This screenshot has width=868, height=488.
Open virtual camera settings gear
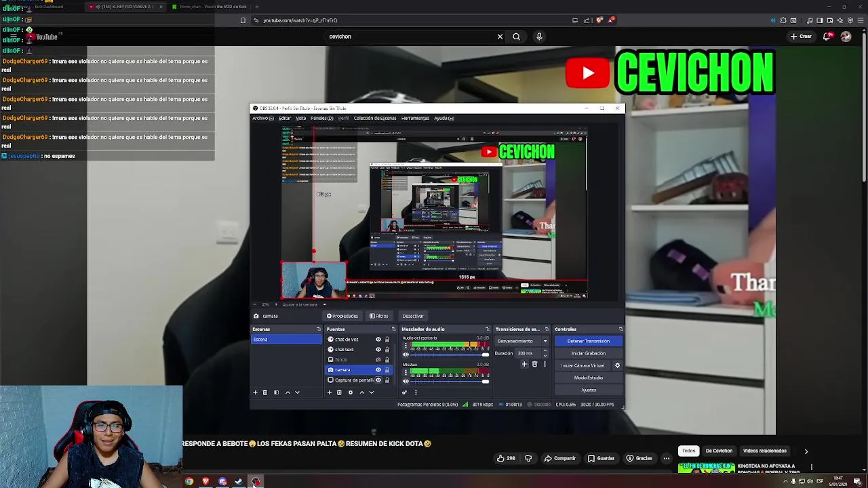tap(617, 365)
